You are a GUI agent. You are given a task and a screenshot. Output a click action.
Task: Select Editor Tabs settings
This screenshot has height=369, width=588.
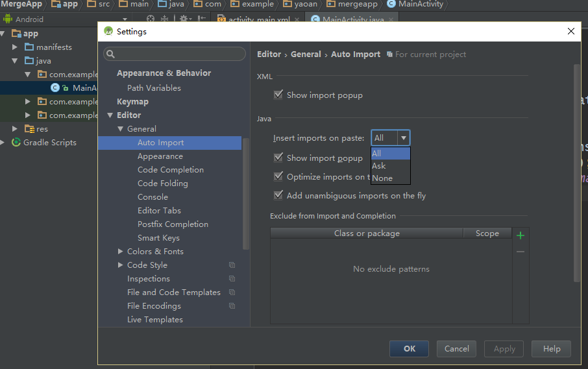pyautogui.click(x=159, y=211)
